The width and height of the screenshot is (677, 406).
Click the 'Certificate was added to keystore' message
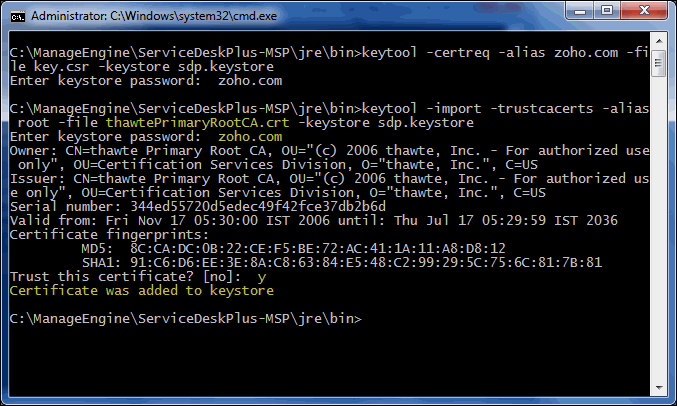[x=141, y=291]
